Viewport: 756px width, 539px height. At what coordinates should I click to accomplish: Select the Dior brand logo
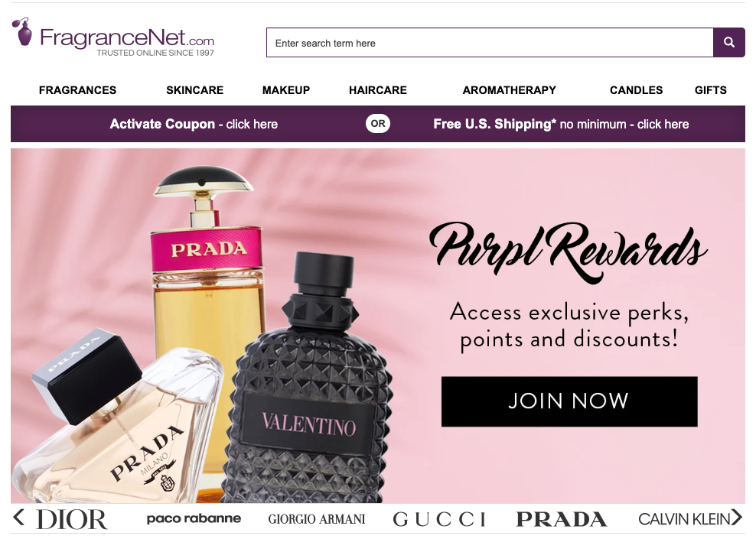point(72,519)
